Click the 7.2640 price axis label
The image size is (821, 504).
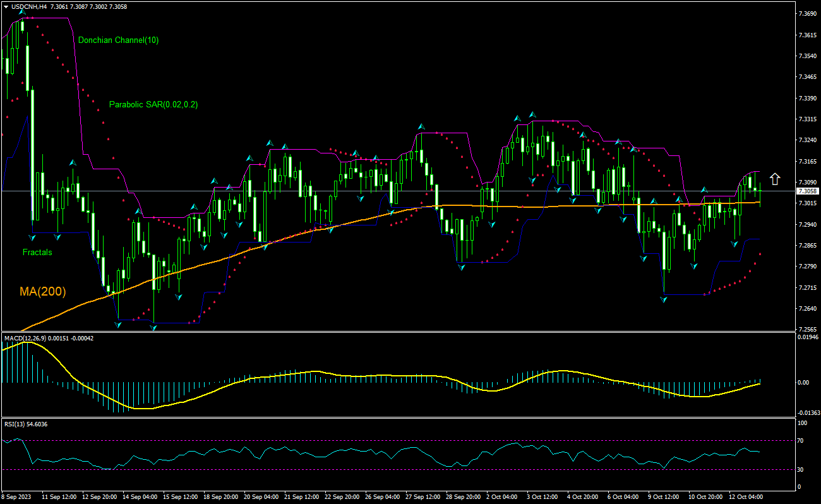[x=807, y=308]
